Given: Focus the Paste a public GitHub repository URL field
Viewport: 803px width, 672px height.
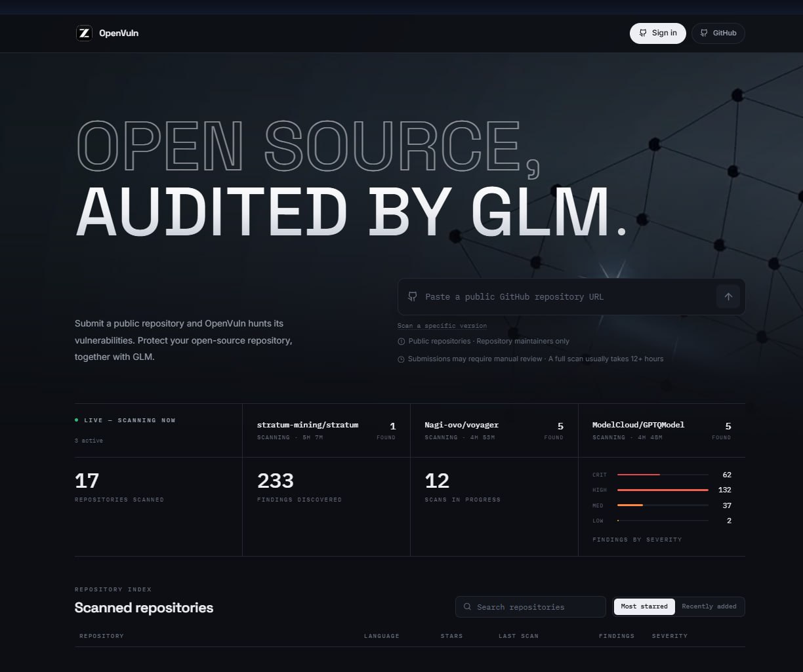Looking at the screenshot, I should click(571, 296).
